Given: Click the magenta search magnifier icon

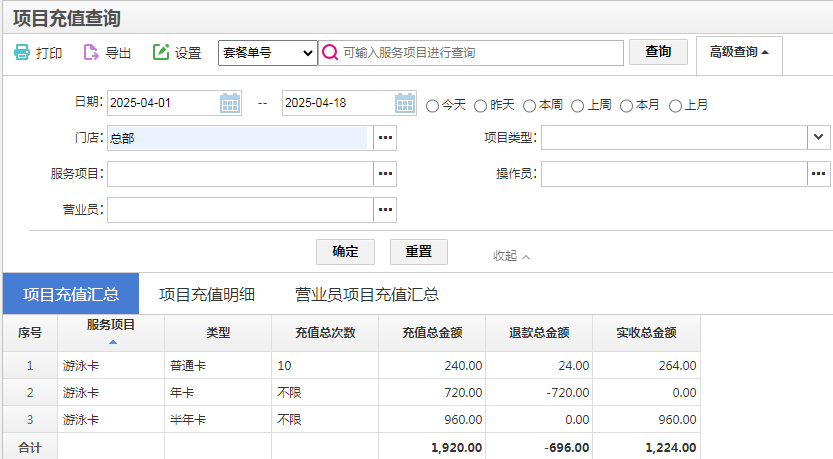Looking at the screenshot, I should [330, 53].
